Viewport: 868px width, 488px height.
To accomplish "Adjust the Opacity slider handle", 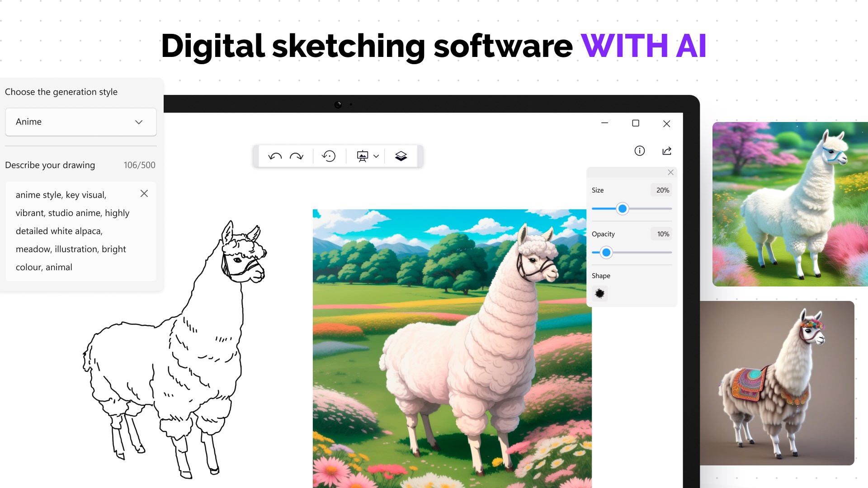I will 606,253.
